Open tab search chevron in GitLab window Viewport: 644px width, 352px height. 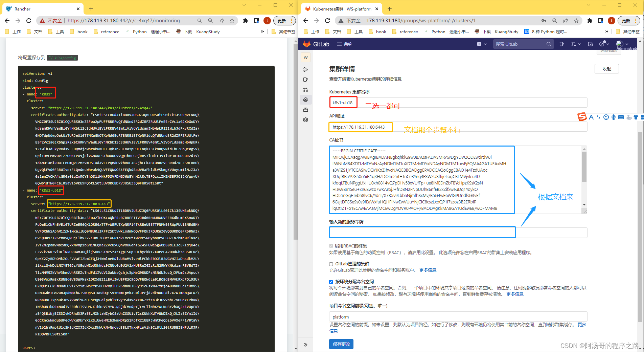(589, 5)
